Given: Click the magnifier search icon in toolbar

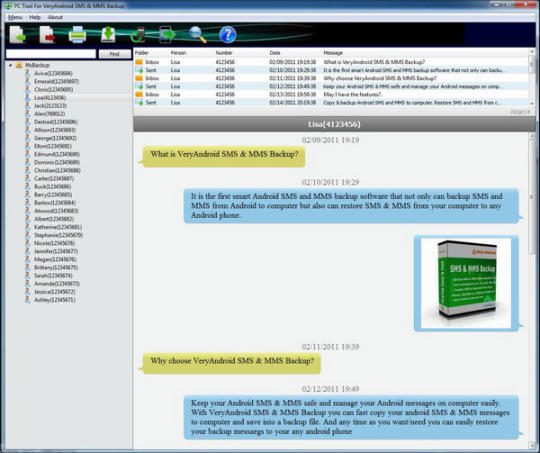Looking at the screenshot, I should (x=198, y=34).
